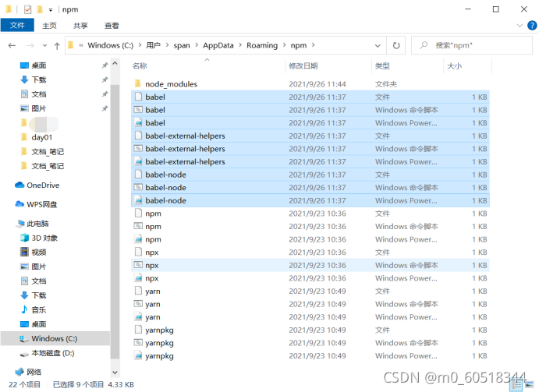Click AppData in the address breadcrumb
The width and height of the screenshot is (539, 392).
[218, 45]
